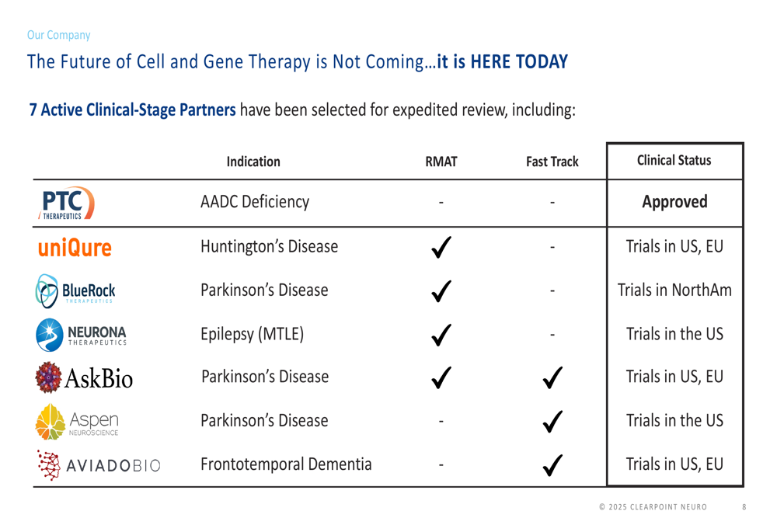Click the AskBio logo

point(84,378)
